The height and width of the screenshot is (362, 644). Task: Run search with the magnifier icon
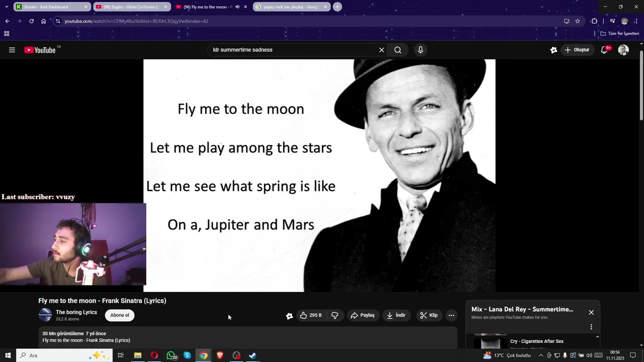tap(398, 50)
